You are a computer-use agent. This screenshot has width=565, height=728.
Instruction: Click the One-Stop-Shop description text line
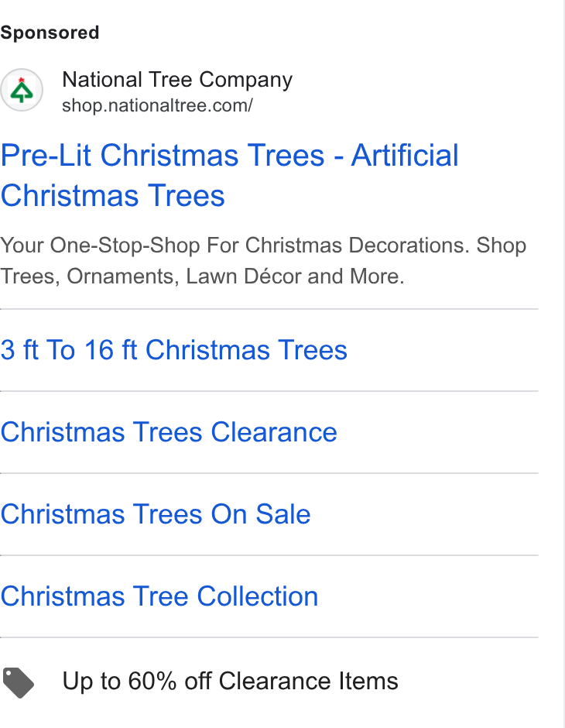(x=263, y=246)
